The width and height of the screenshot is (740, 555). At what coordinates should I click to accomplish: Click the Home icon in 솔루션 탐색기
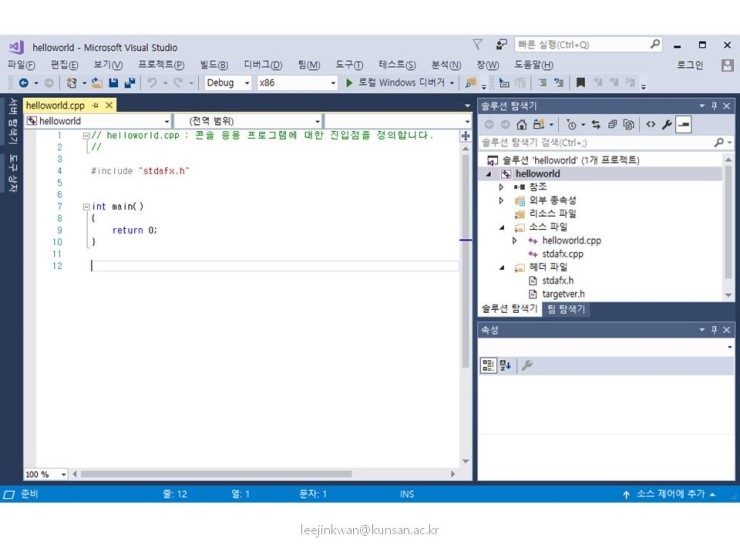click(x=521, y=125)
